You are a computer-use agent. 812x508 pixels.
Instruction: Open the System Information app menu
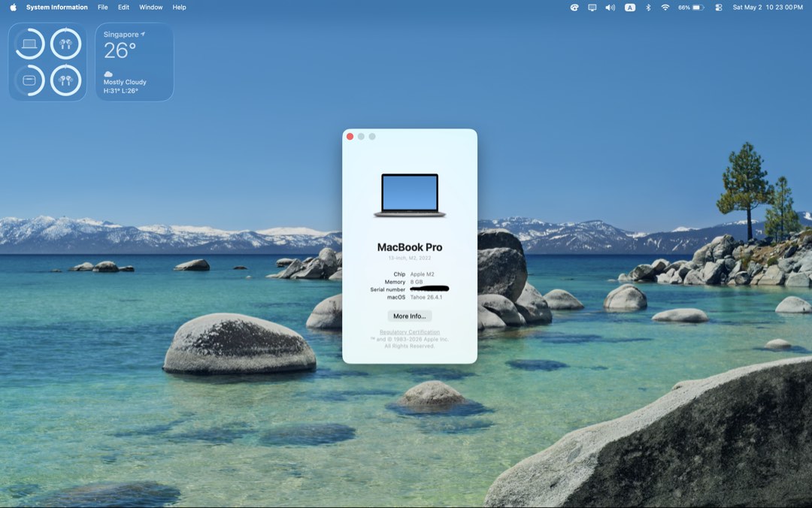pyautogui.click(x=57, y=8)
